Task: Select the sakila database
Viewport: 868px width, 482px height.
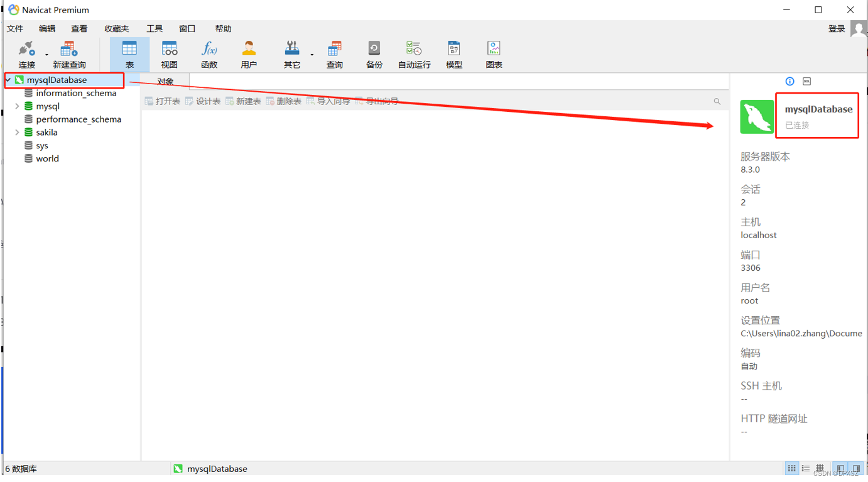Action: [46, 133]
